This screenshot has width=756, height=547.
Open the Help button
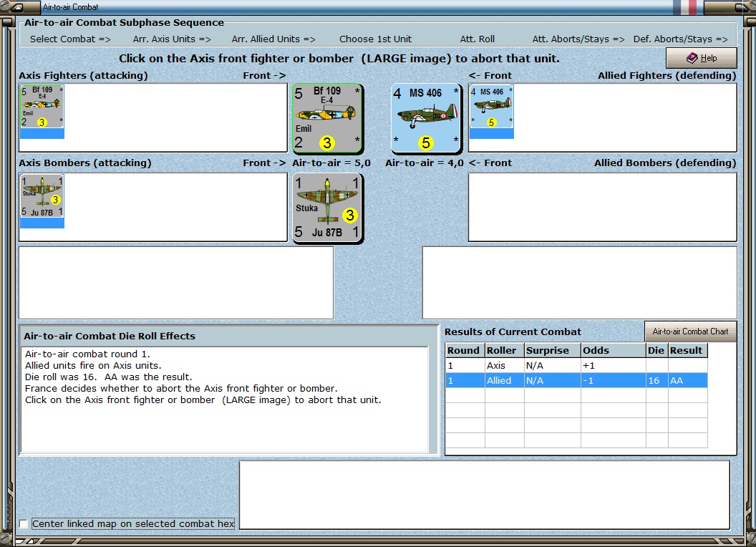pos(701,58)
